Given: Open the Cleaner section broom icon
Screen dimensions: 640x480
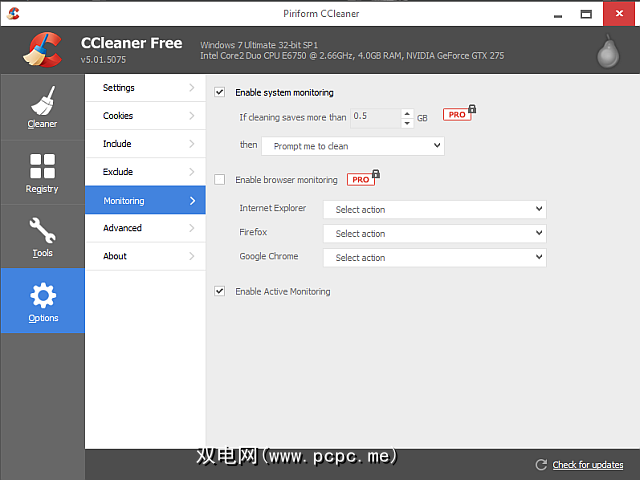Looking at the screenshot, I should pyautogui.click(x=42, y=100).
